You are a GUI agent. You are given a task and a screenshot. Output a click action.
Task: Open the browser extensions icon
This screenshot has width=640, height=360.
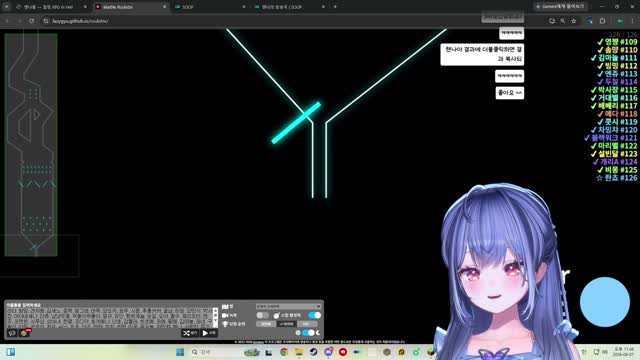[x=602, y=21]
